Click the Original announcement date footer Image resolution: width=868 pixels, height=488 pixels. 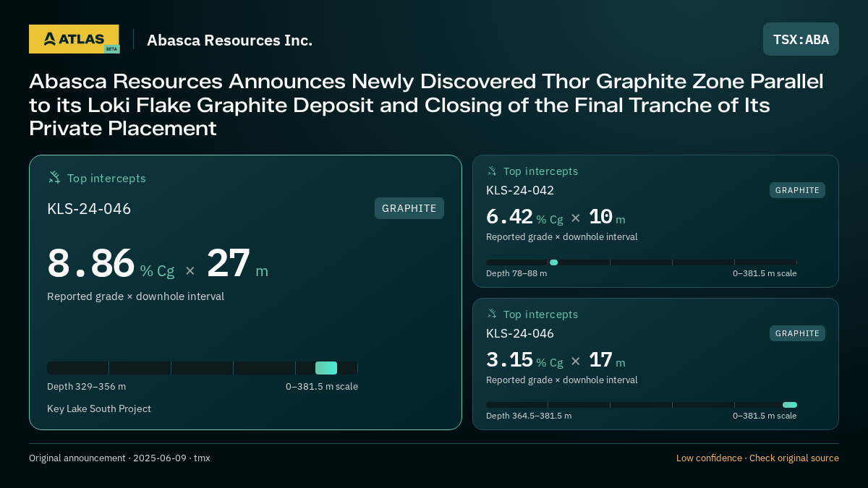pyautogui.click(x=119, y=458)
